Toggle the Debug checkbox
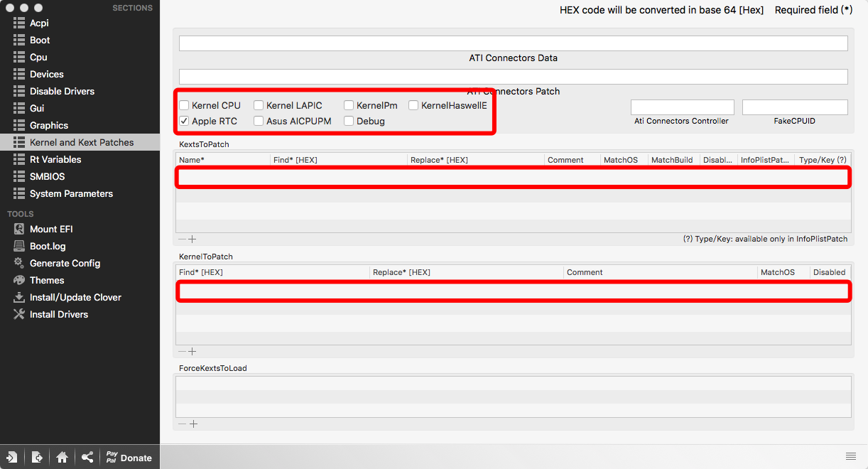868x469 pixels. pyautogui.click(x=349, y=121)
